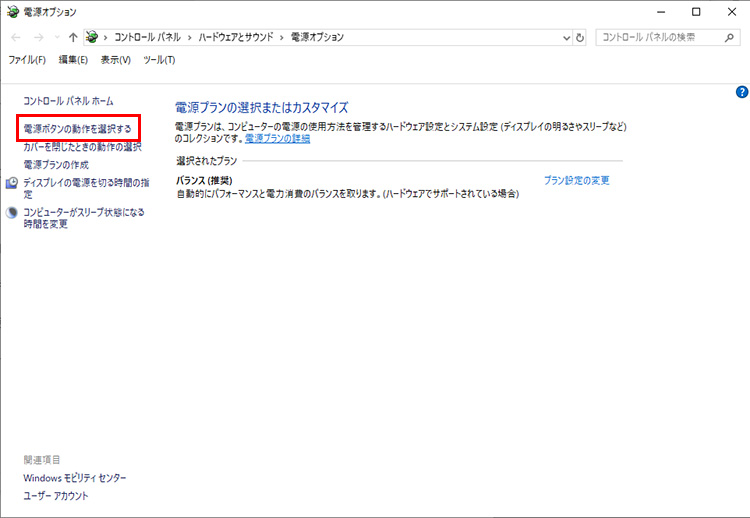Open プラン設定の変更 for the balanced plan
Image resolution: width=750 pixels, height=518 pixels.
click(576, 181)
